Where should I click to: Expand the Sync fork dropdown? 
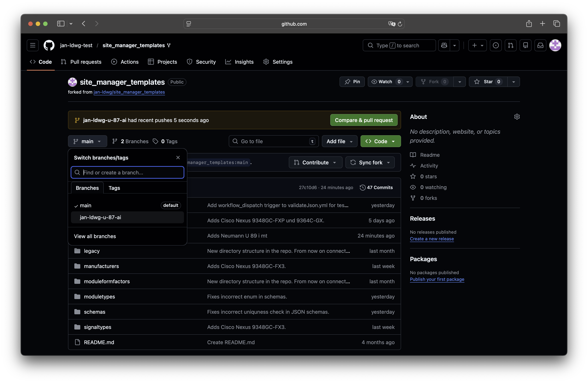(x=370, y=163)
